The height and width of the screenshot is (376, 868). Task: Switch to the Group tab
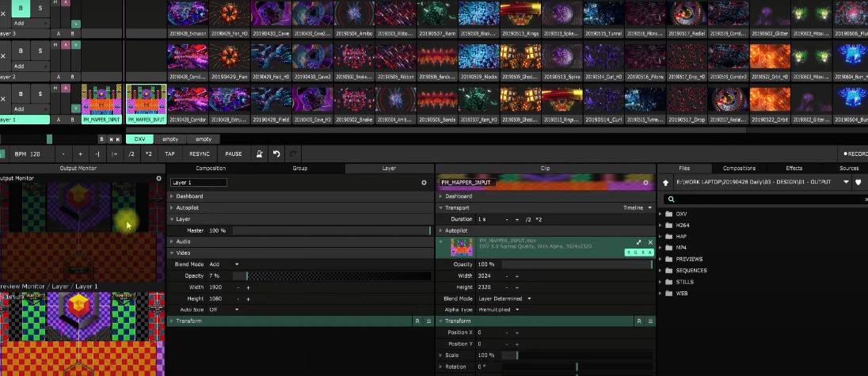pyautogui.click(x=300, y=169)
